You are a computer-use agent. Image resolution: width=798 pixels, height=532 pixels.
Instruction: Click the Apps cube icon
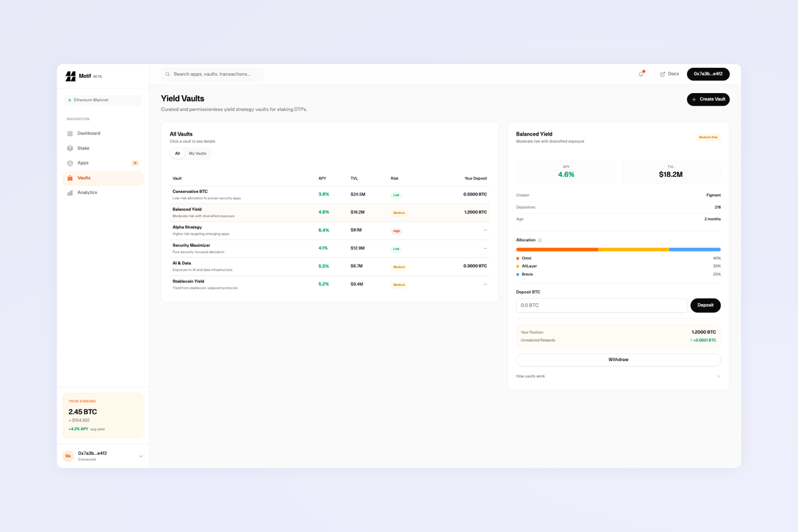pos(69,162)
